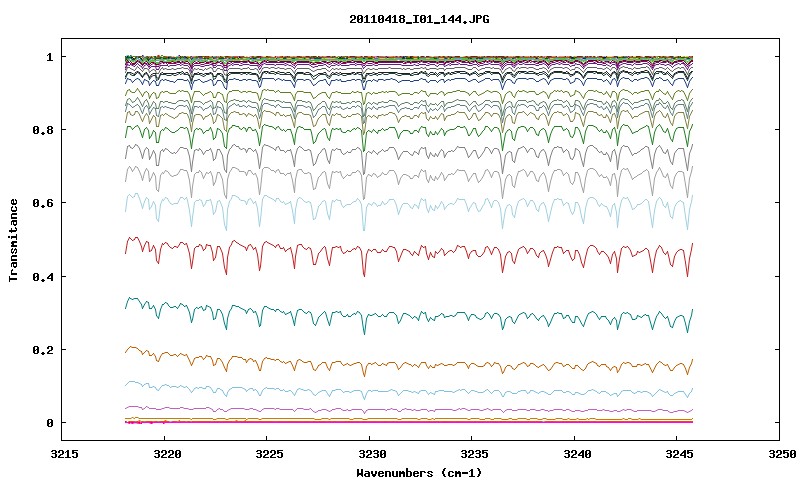Click the Transmittance y-axis label
The image size is (800, 480).
14,240
